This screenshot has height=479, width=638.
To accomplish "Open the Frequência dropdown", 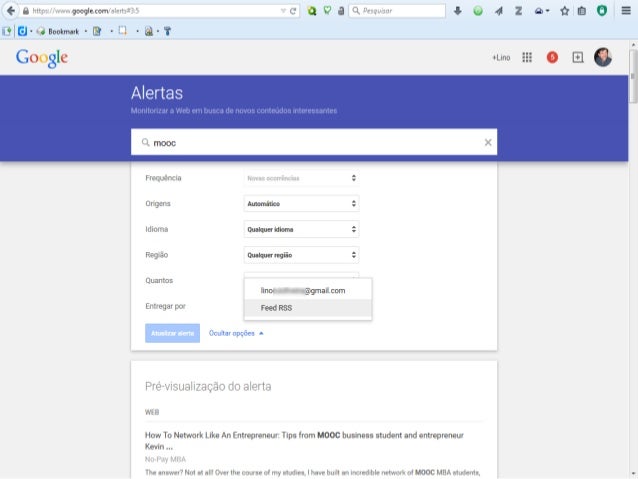I will (x=301, y=178).
